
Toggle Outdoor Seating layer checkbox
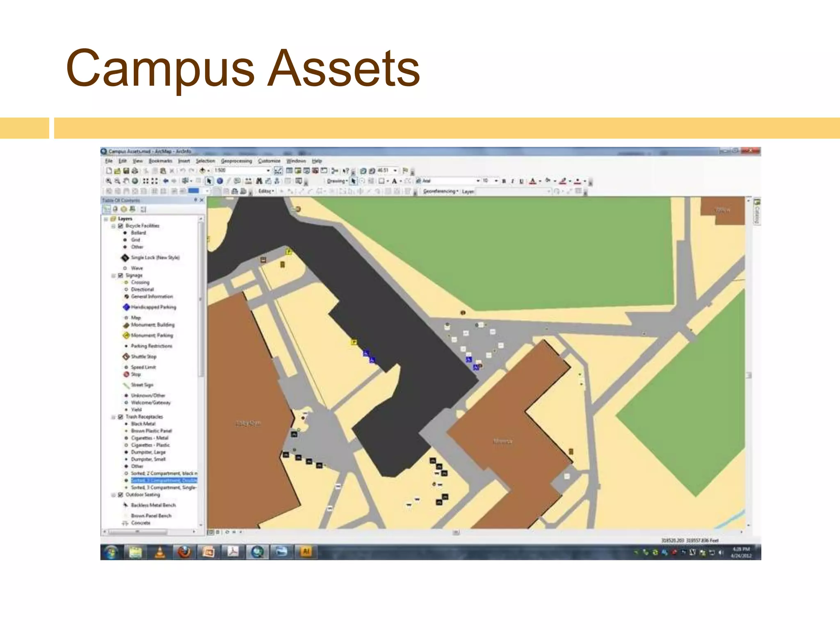[x=121, y=495]
